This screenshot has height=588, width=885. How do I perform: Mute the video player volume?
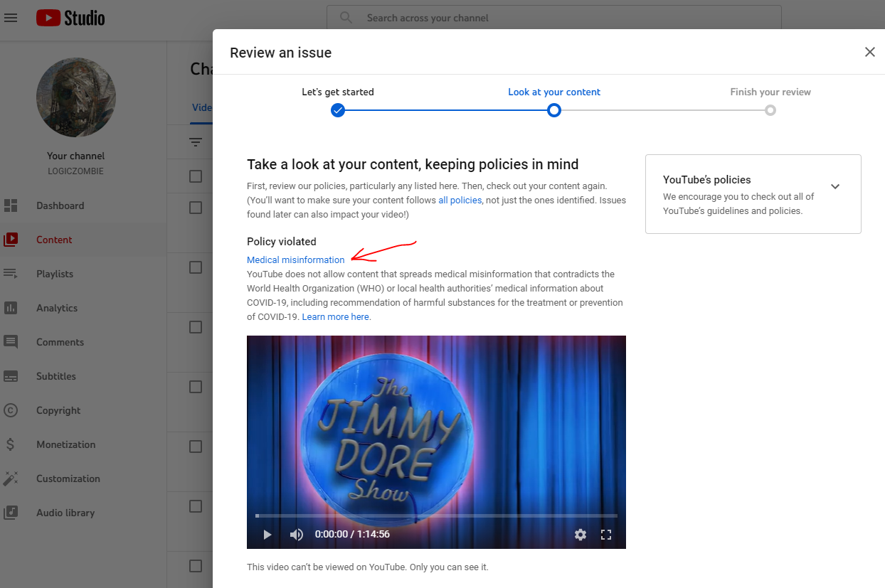297,535
